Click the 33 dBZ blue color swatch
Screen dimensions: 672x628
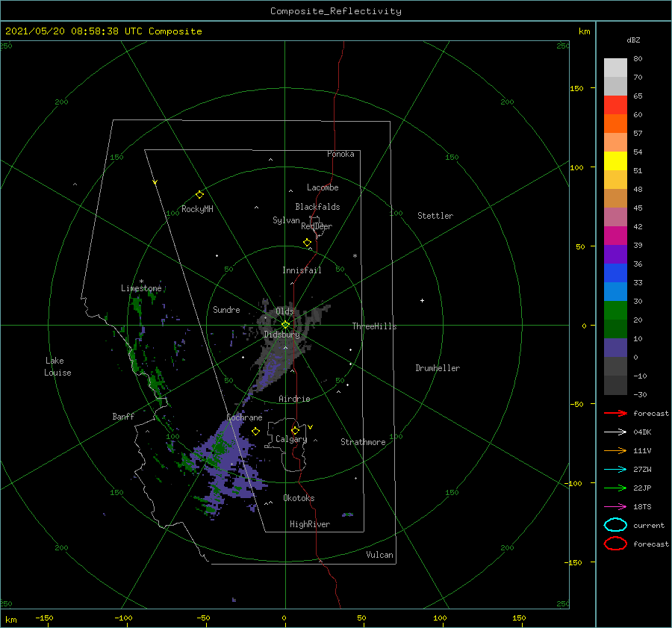click(615, 273)
